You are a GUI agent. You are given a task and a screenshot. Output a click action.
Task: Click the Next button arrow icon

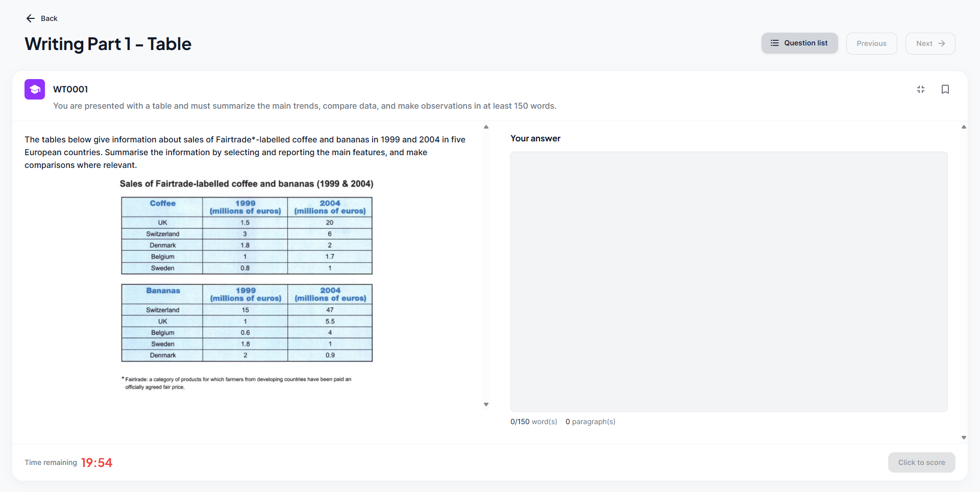pyautogui.click(x=942, y=43)
